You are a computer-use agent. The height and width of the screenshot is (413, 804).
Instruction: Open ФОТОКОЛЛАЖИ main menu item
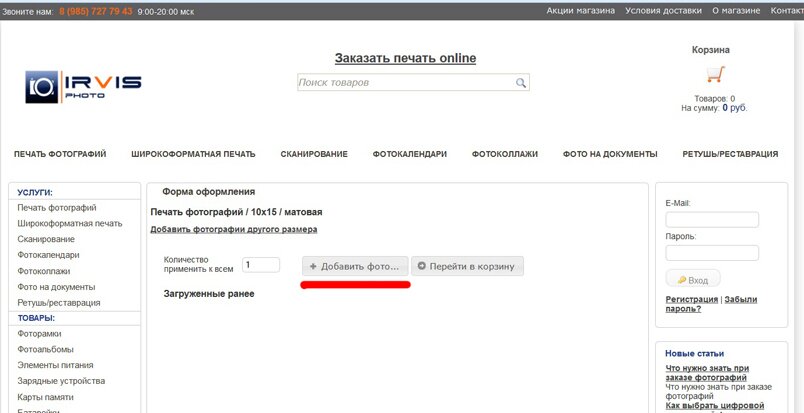coord(505,154)
